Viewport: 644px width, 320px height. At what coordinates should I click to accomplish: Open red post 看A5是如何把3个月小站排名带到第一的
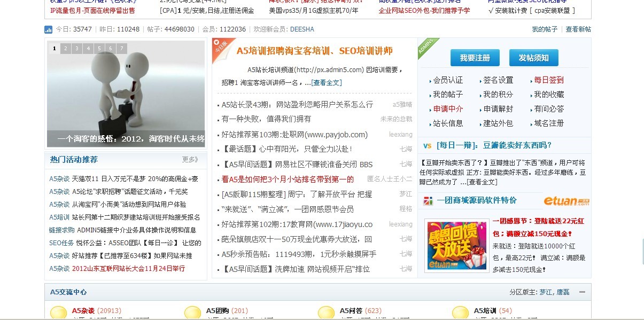(x=288, y=179)
